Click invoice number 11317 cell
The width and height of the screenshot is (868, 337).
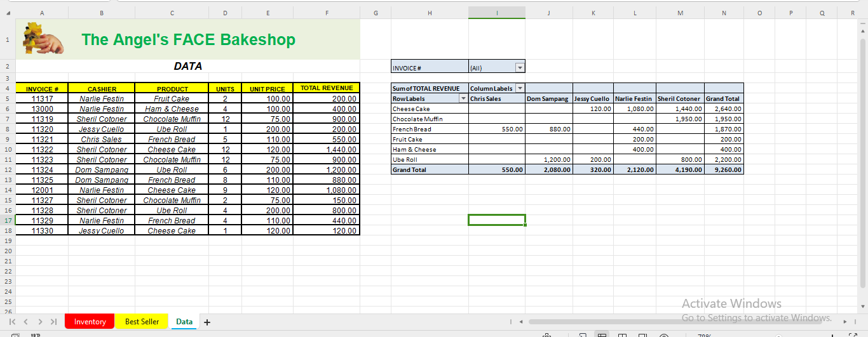point(42,98)
